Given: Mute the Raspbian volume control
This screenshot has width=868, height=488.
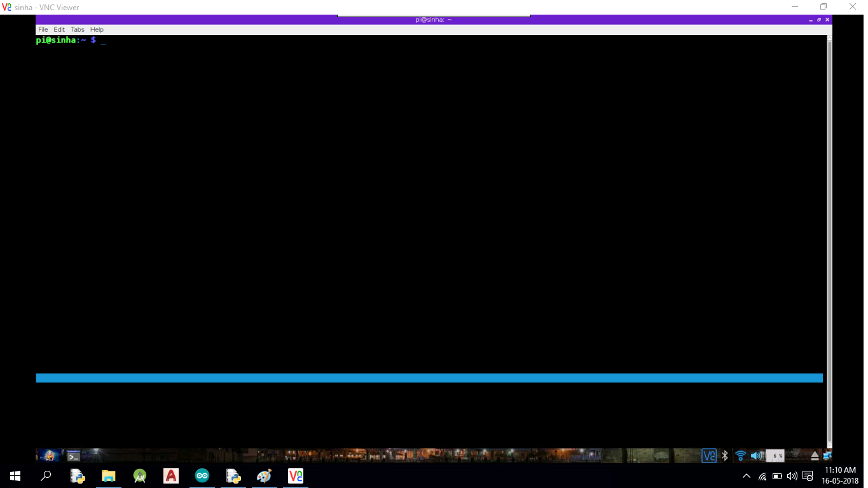Looking at the screenshot, I should [756, 455].
